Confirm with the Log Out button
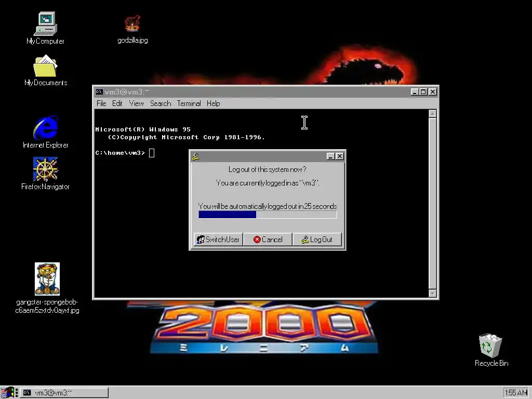The height and width of the screenshot is (399, 532). (317, 240)
